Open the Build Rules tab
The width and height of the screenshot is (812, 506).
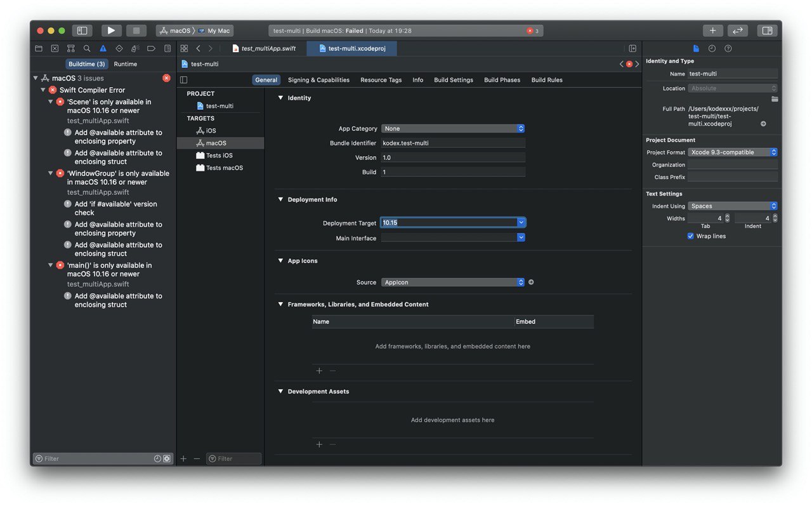point(547,80)
